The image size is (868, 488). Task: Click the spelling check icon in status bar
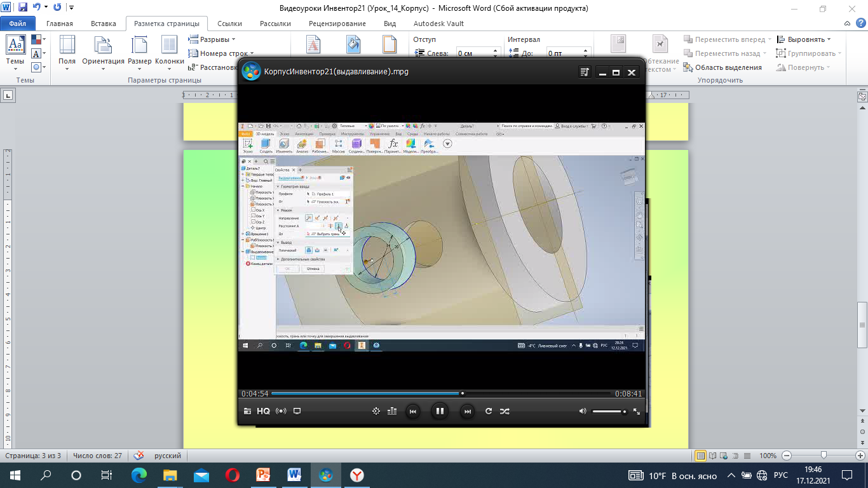click(139, 456)
